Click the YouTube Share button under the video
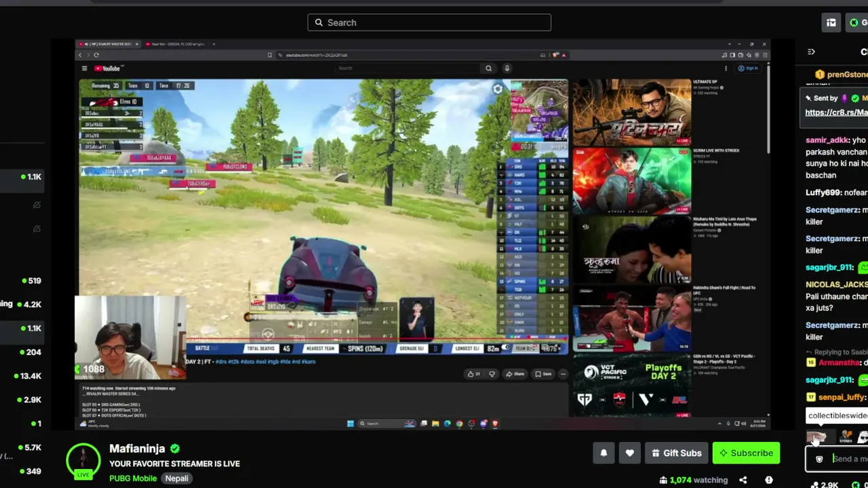Viewport: 868px width, 488px height. tap(515, 373)
